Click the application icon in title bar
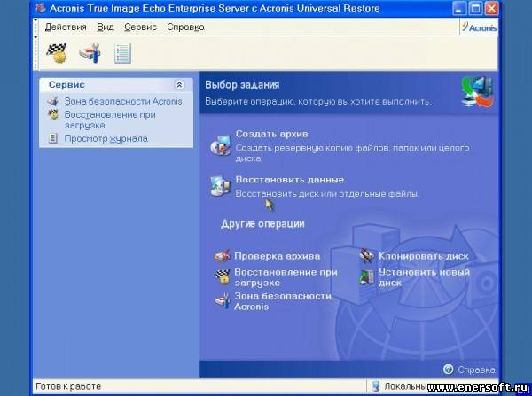 [41, 8]
